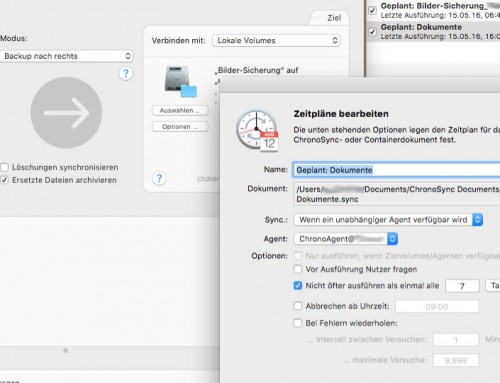This screenshot has height=383, width=500.
Task: Click the Dokument path 'Dokumente.sync'
Action: [327, 199]
